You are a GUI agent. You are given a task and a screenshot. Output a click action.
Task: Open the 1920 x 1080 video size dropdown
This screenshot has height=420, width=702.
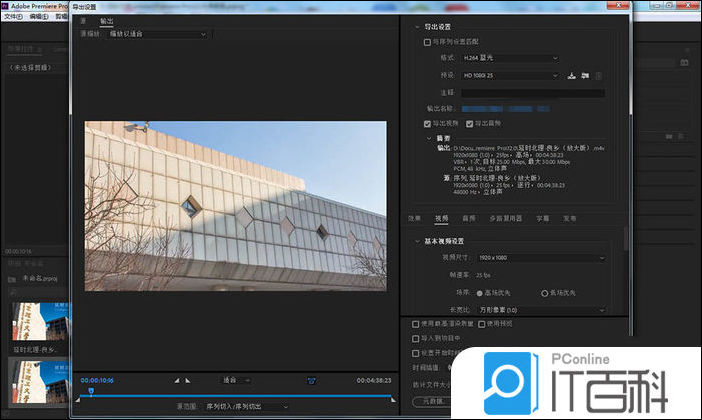[x=537, y=258]
